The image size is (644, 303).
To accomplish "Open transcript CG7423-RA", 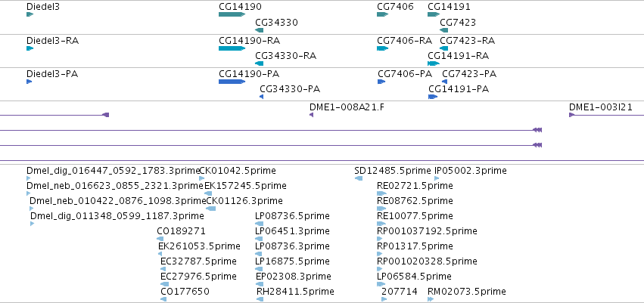I will [467, 41].
